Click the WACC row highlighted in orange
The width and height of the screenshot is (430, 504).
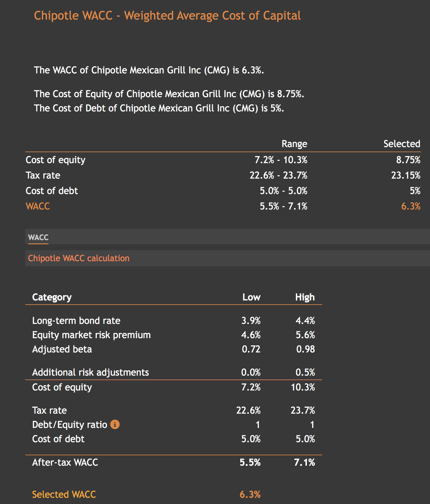click(x=38, y=206)
